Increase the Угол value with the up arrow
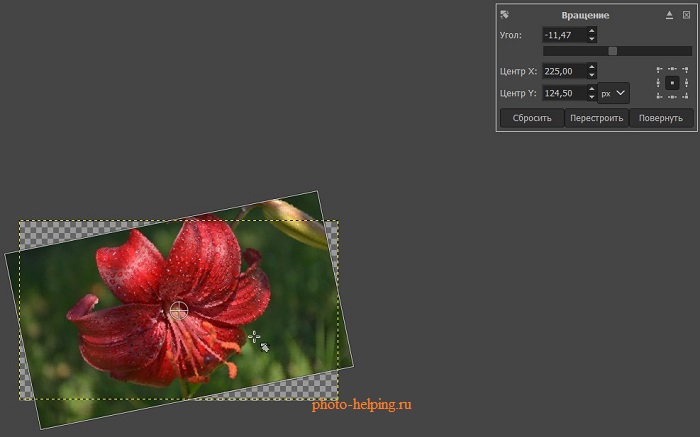Screen dimensions: 700x437 (592, 31)
